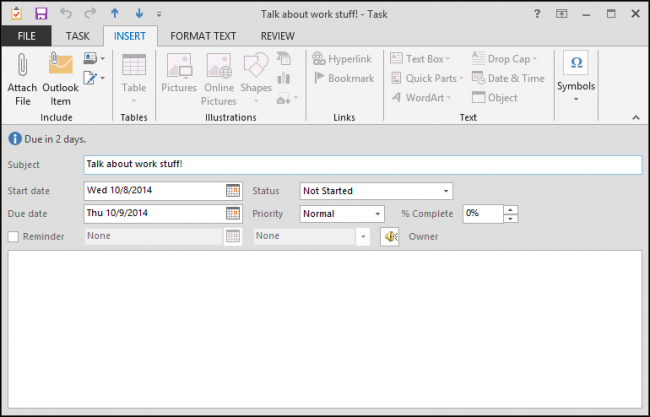The width and height of the screenshot is (650, 417).
Task: Open the Symbols omega menu
Action: point(576,77)
